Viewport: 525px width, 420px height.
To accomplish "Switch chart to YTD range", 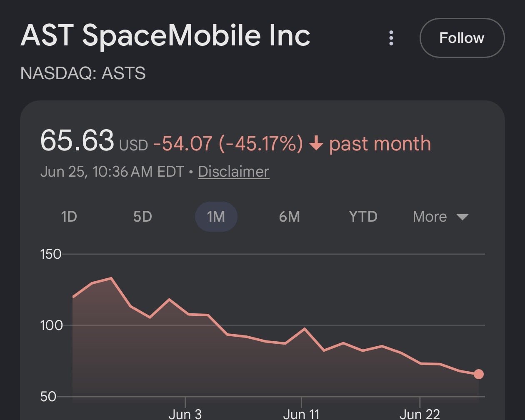I will pos(363,217).
